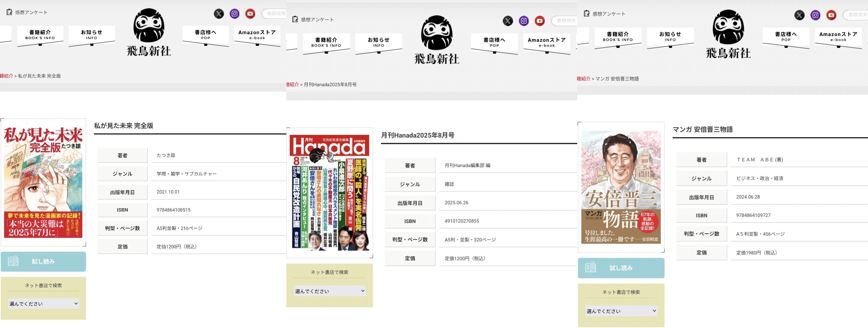Click 月刊Hanada 8月号 cover image
The width and height of the screenshot is (868, 328).
click(330, 193)
